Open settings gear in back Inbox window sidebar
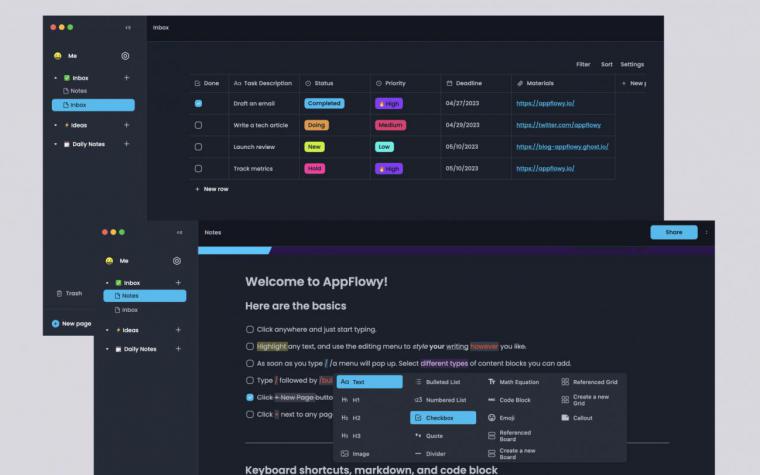The width and height of the screenshot is (760, 475). (x=125, y=56)
